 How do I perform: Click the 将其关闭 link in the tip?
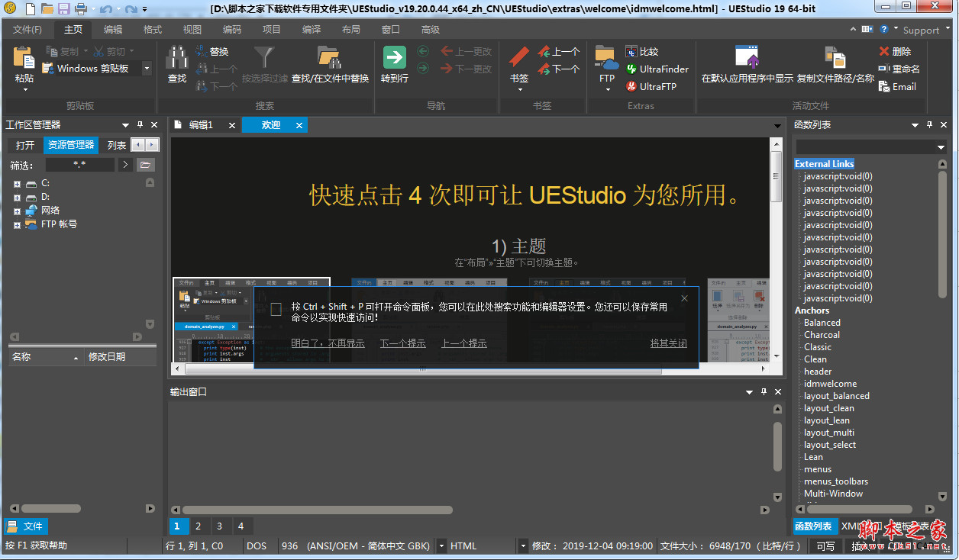point(668,343)
